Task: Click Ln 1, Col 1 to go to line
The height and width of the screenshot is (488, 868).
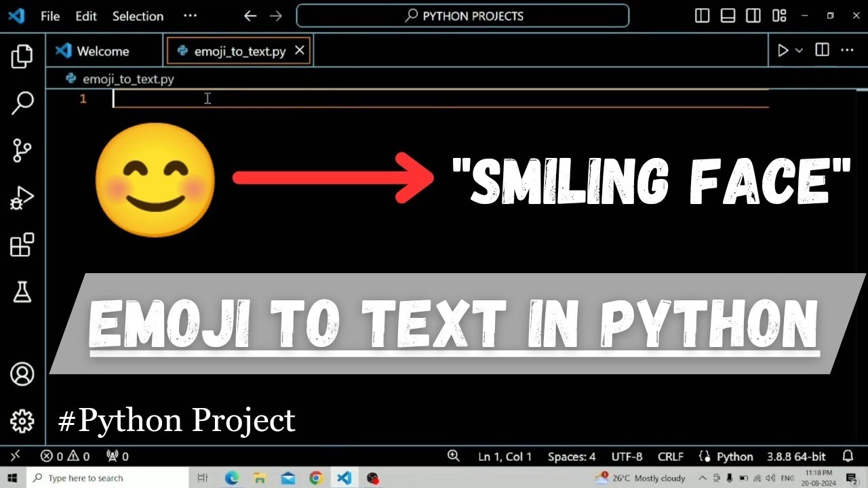Action: click(505, 456)
